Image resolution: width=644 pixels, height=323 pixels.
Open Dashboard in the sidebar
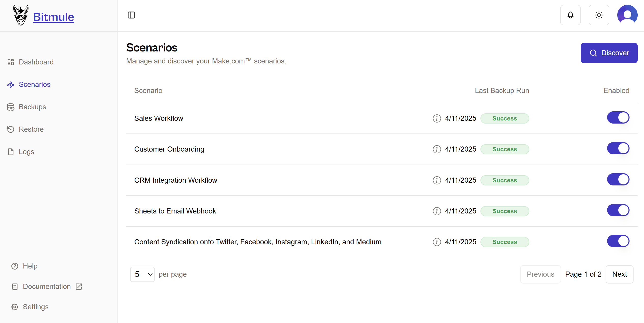click(36, 62)
